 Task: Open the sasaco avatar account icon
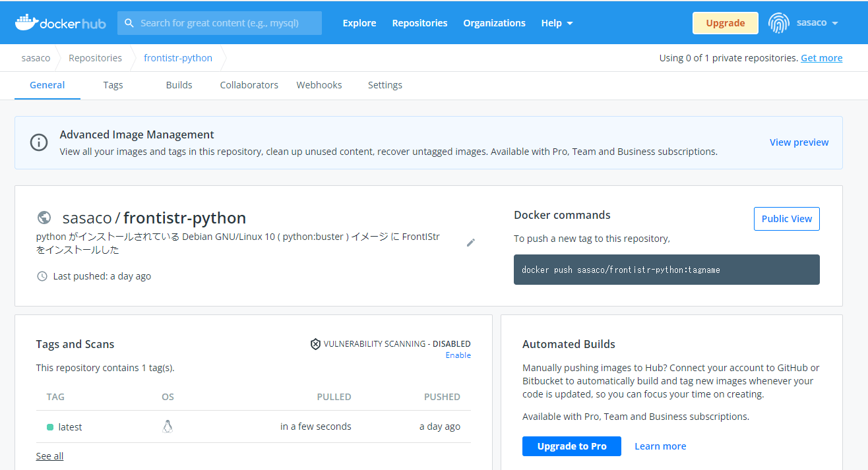(x=779, y=22)
